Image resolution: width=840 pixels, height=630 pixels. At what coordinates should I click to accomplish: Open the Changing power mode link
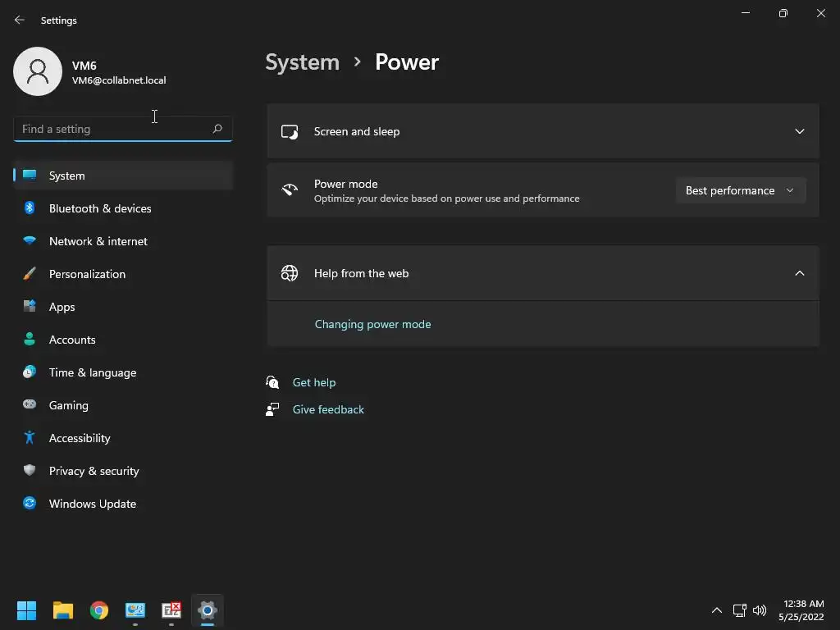[x=373, y=324]
